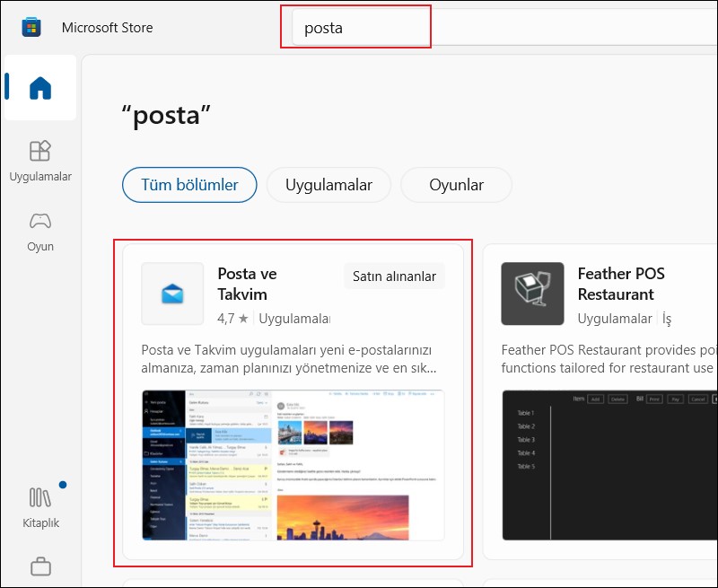Open the Home page in sidebar

(x=40, y=87)
